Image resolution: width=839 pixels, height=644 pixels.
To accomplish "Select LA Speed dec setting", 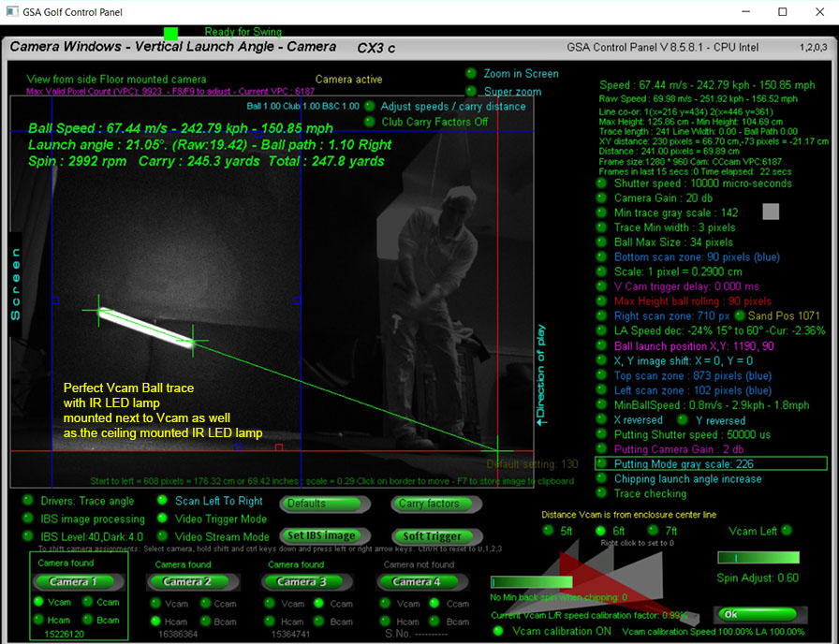I will click(x=601, y=330).
